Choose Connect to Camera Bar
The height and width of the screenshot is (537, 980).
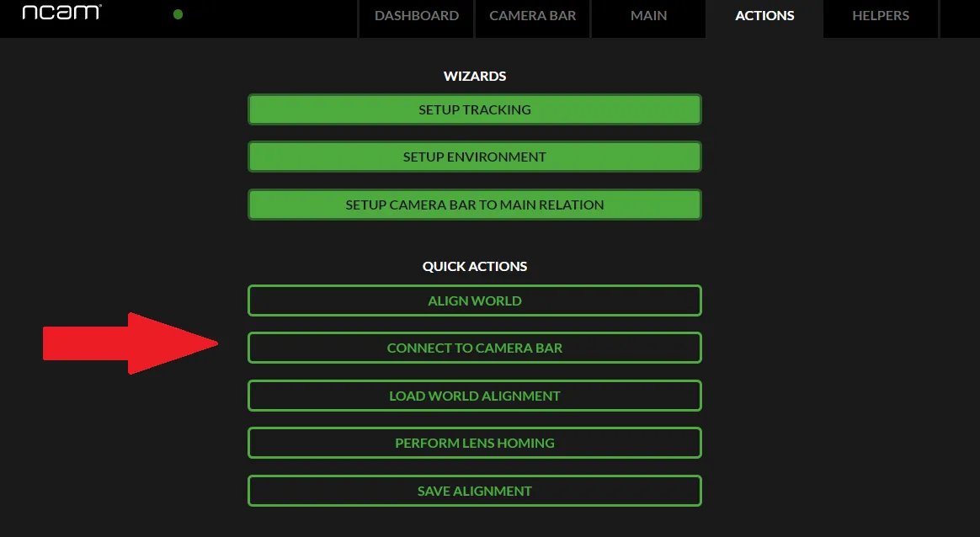(x=475, y=348)
